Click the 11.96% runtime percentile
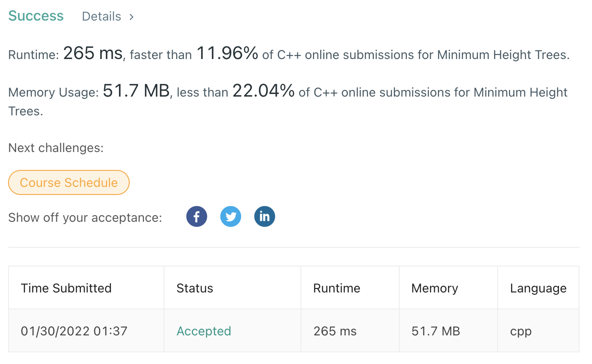Viewport: 592px width, 364px height. coord(227,54)
